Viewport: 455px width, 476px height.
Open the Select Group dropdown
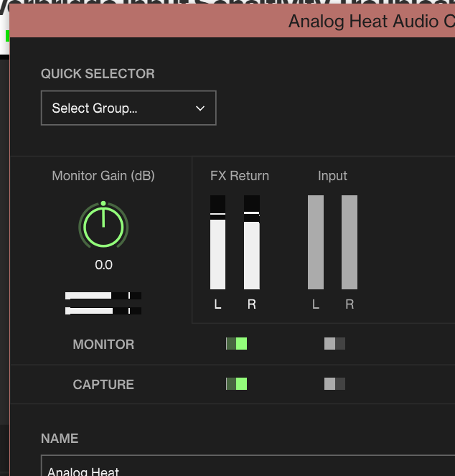(128, 108)
